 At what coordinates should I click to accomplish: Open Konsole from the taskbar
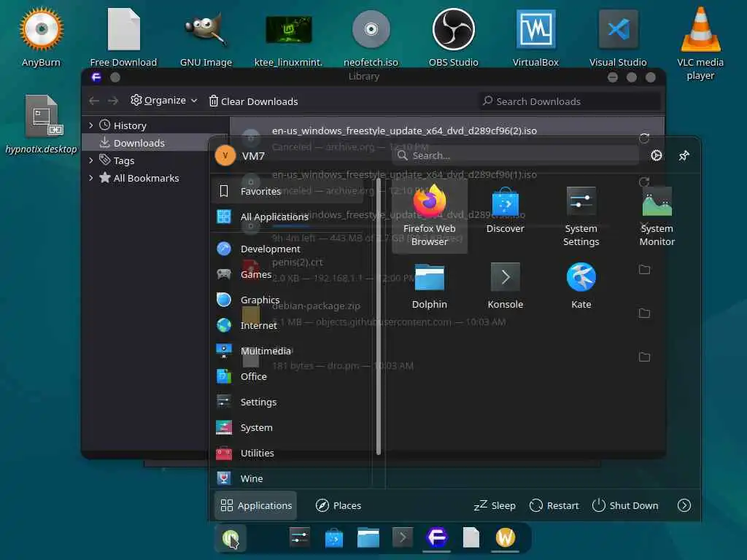(x=403, y=537)
